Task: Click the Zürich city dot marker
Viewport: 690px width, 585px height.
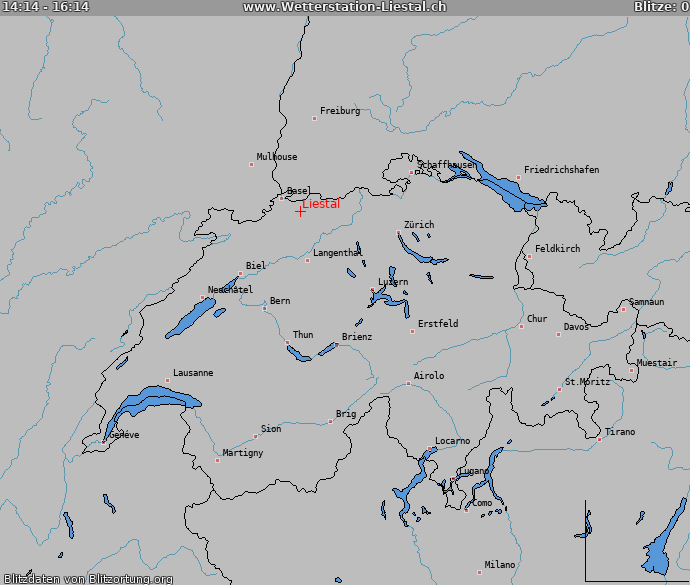Action: (x=398, y=232)
